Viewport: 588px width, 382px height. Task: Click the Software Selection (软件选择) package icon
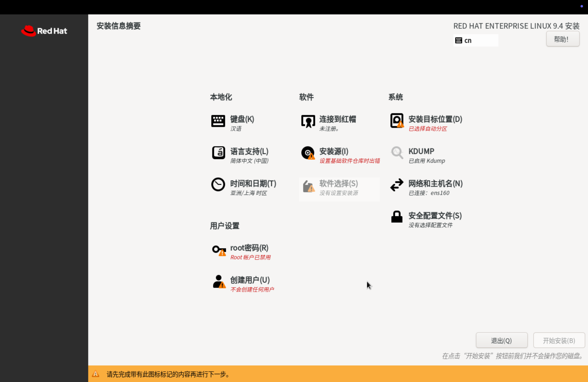[x=309, y=186]
